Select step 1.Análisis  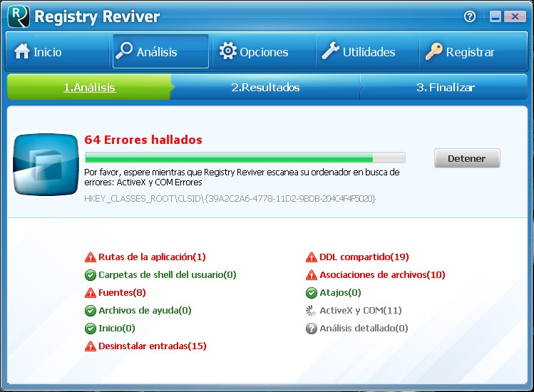coord(90,87)
